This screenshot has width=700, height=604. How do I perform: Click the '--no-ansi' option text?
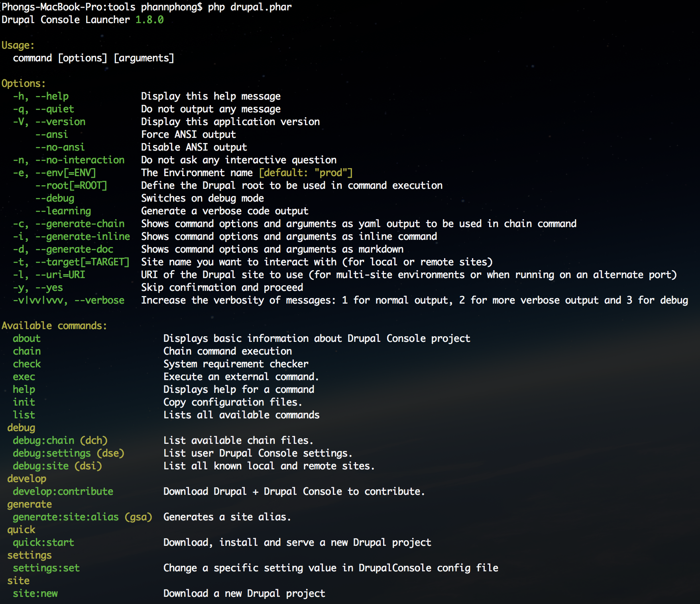tap(60, 147)
